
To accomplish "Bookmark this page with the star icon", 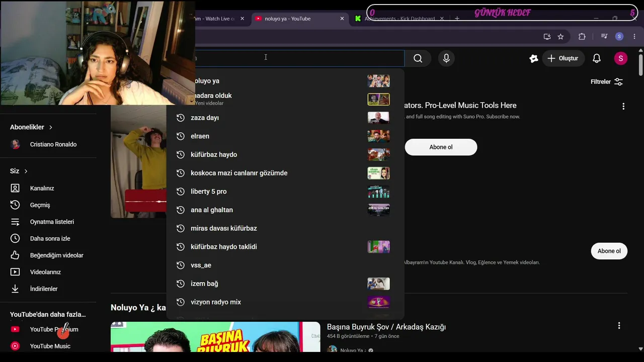I will (560, 36).
